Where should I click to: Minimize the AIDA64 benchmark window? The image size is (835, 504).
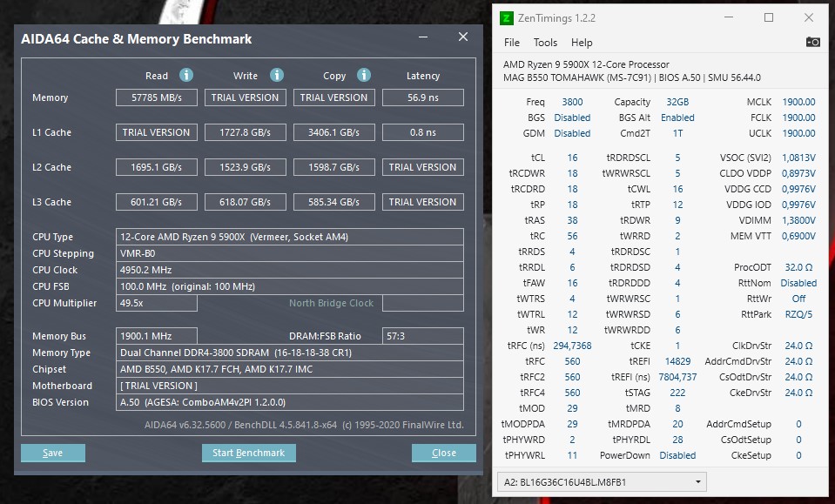pos(423,37)
